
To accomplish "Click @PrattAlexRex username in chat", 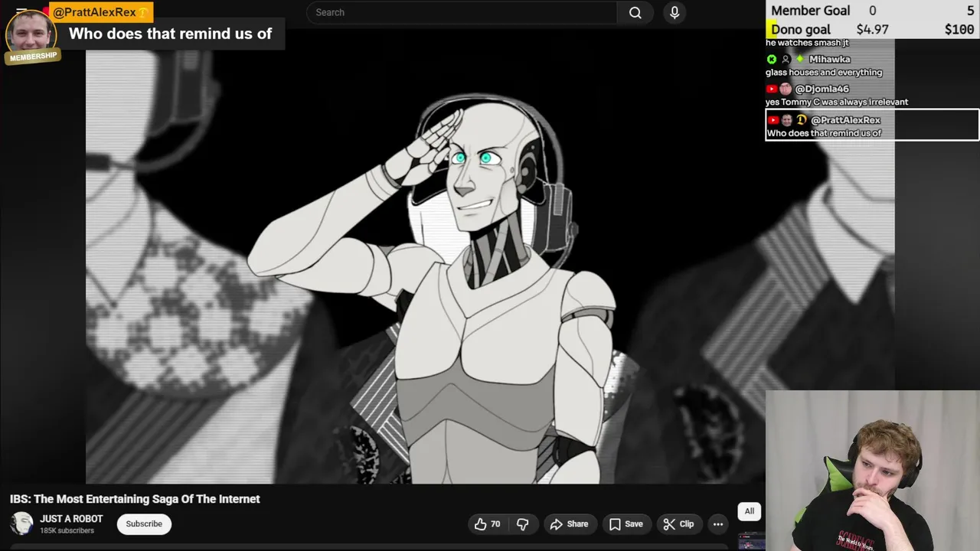I will [845, 120].
